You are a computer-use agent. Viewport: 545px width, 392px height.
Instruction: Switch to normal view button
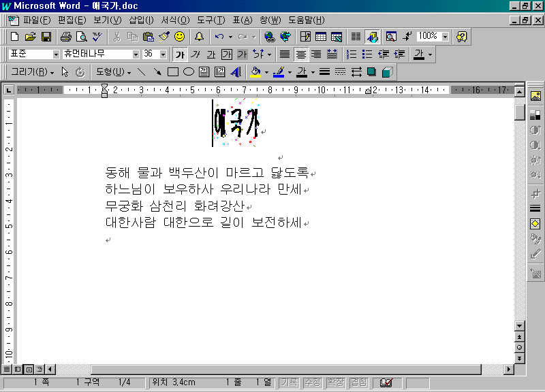7,370
